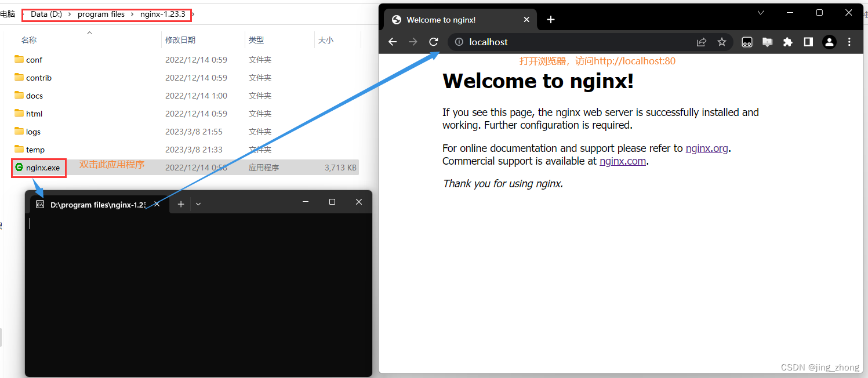The image size is (868, 378).
Task: Select the Welcome to nginx! tab
Action: [461, 20]
